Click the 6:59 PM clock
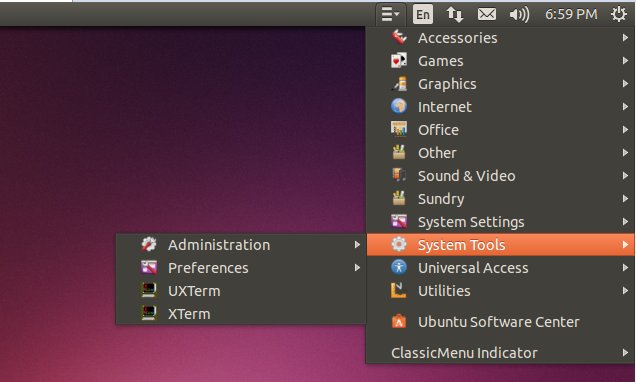The width and height of the screenshot is (636, 382). coord(571,15)
